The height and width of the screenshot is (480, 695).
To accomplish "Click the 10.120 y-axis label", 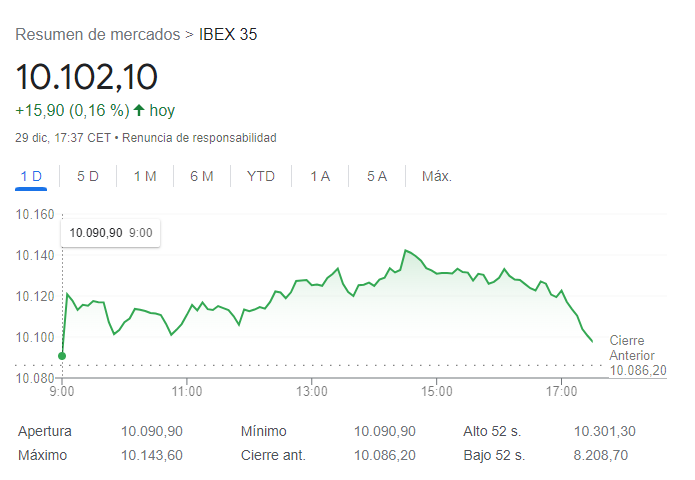I will [x=35, y=296].
